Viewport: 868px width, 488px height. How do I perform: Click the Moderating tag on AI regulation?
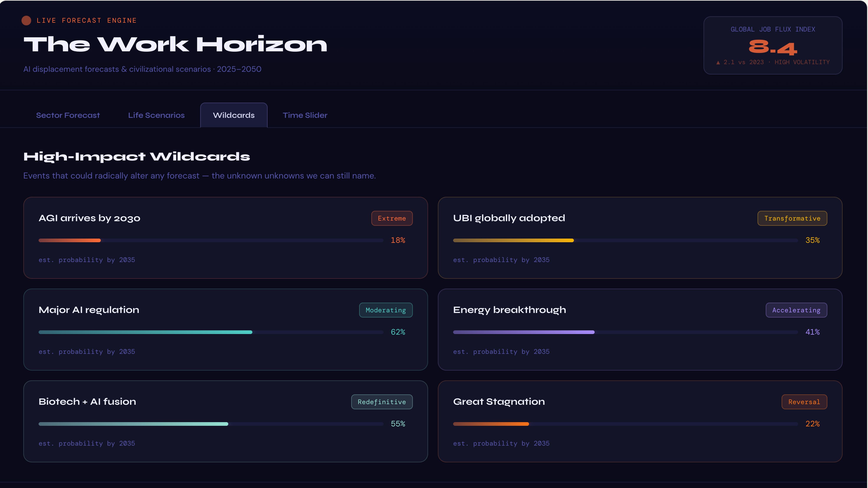pyautogui.click(x=385, y=310)
